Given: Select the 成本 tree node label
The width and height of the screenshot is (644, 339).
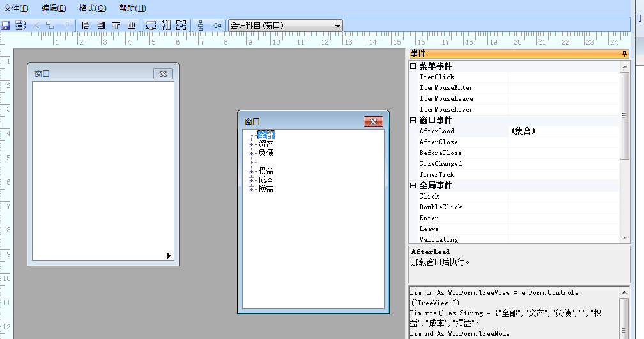Looking at the screenshot, I should [266, 180].
